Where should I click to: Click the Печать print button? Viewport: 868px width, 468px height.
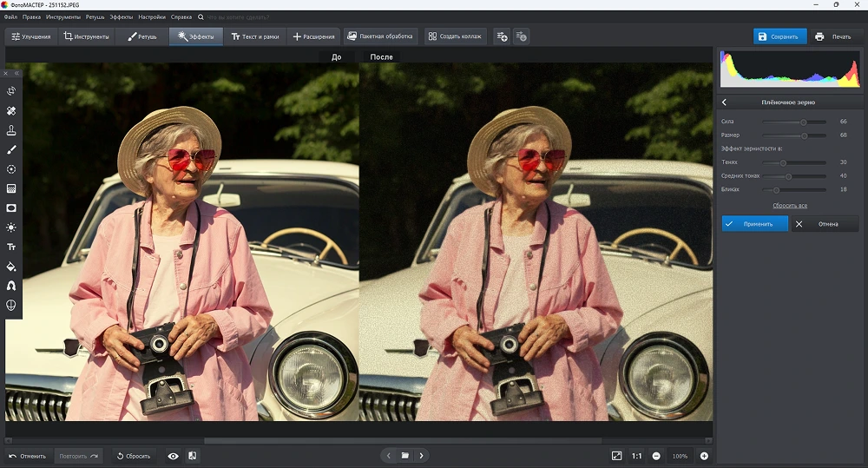click(833, 36)
